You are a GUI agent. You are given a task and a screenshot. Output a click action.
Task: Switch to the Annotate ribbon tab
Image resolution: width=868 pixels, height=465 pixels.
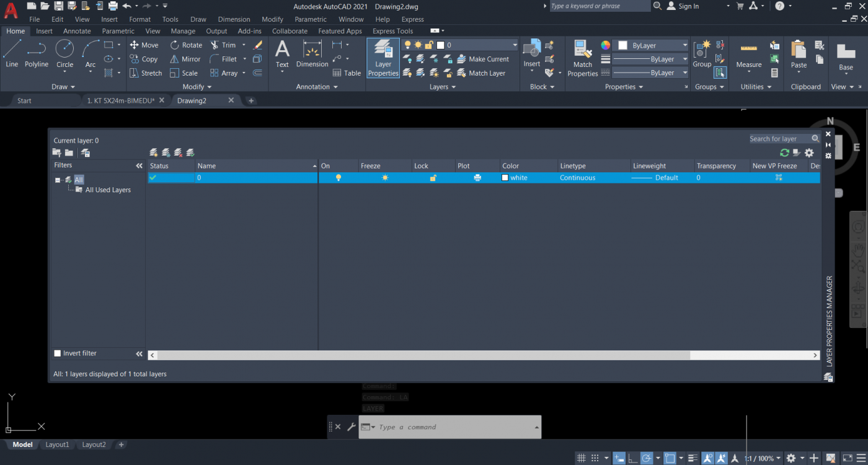77,31
